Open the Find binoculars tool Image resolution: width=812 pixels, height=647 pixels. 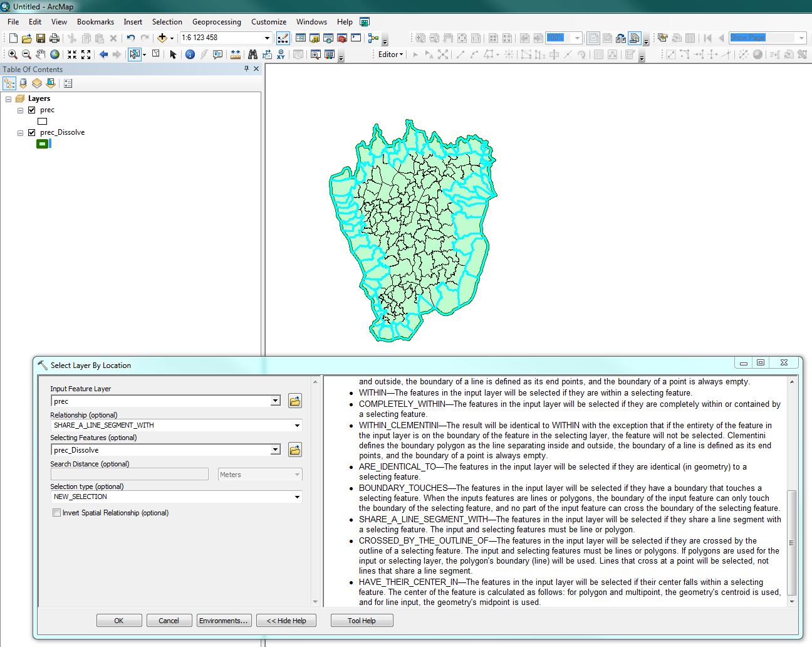(x=252, y=55)
